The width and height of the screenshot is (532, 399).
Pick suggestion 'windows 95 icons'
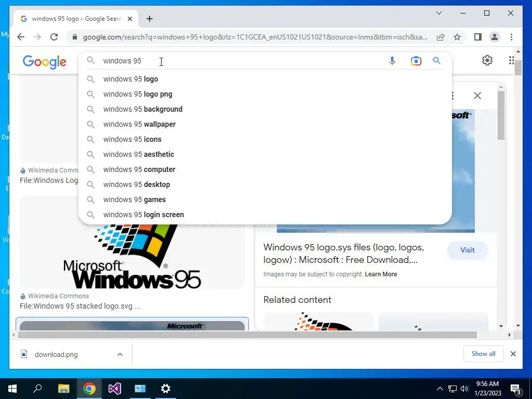pos(265,139)
